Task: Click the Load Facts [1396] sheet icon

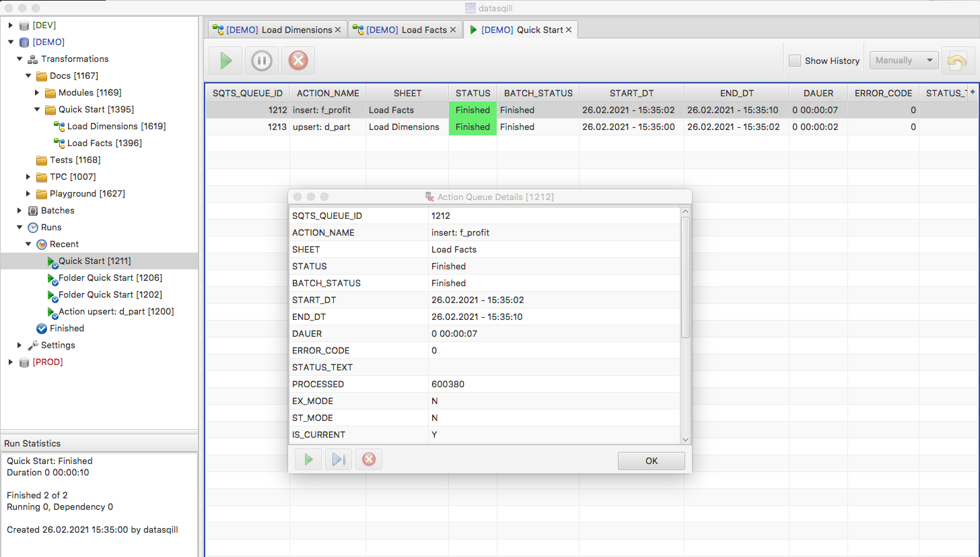Action: [59, 143]
